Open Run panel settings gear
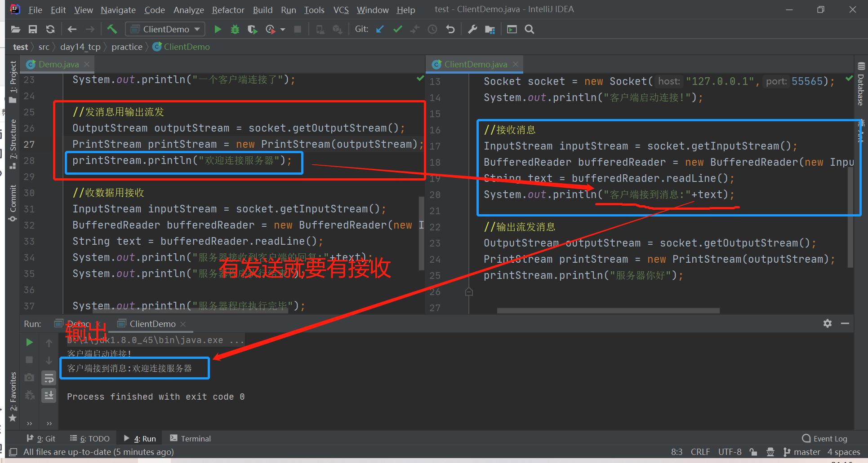 click(x=828, y=323)
